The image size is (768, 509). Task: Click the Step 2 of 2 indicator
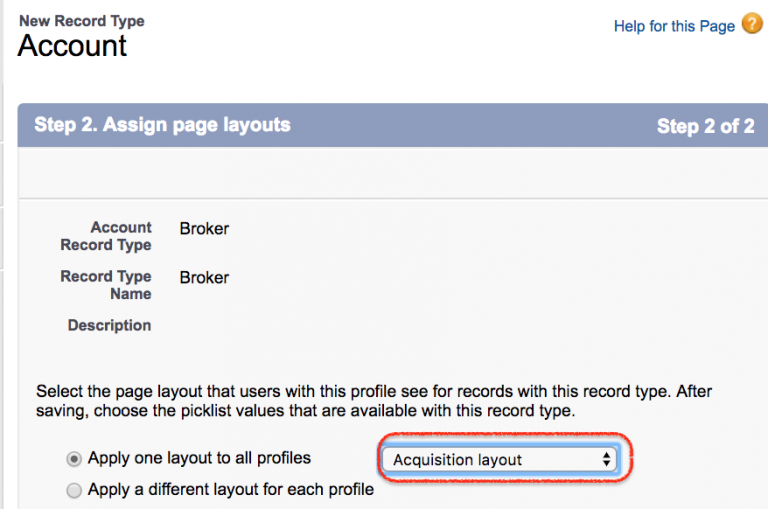(705, 126)
